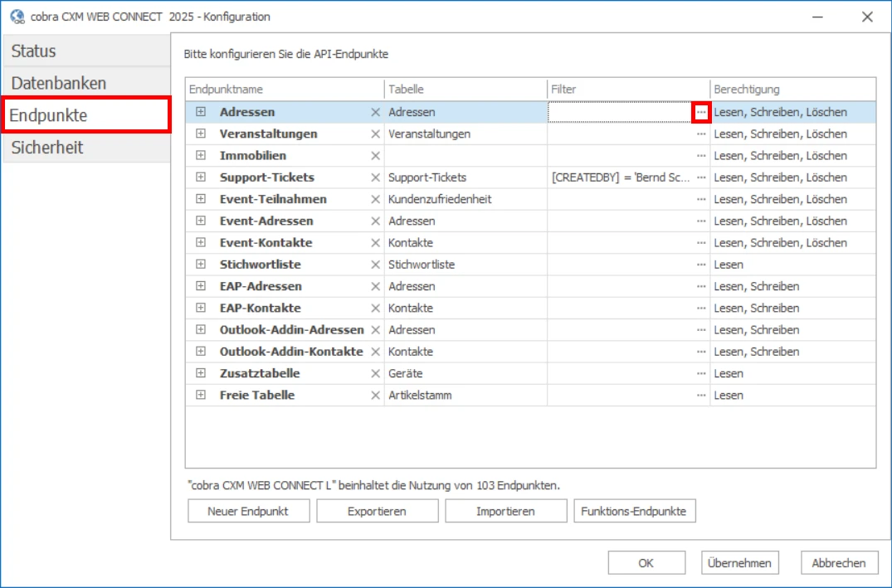Click filter ellipsis button for Freie Tabelle
The image size is (892, 588).
(x=701, y=396)
